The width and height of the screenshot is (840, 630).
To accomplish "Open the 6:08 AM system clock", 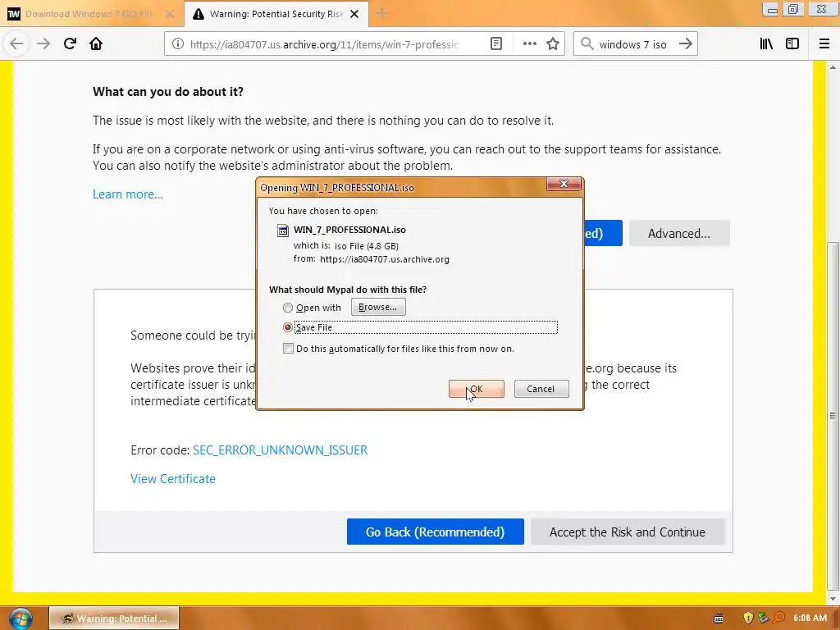I will (x=810, y=618).
